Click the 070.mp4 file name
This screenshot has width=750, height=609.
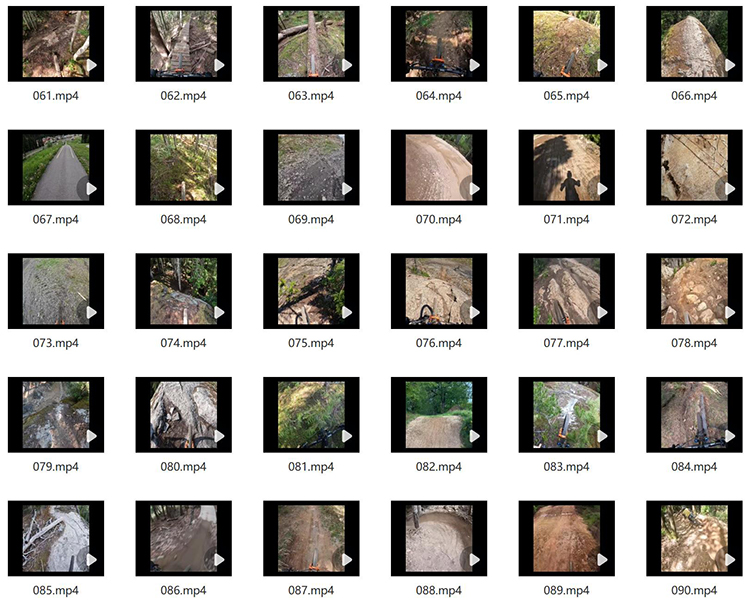pos(439,220)
